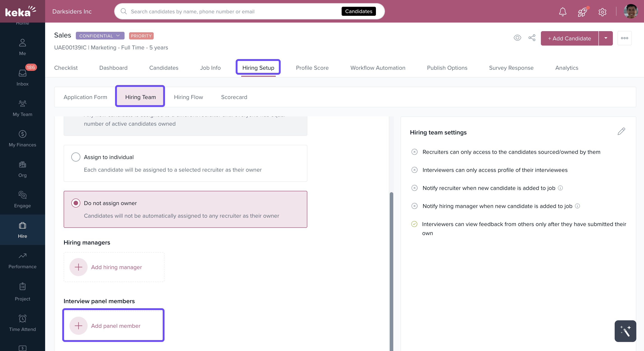Open the Hiring Flow sub-tab
Screen dimensions: 644x351
188,97
